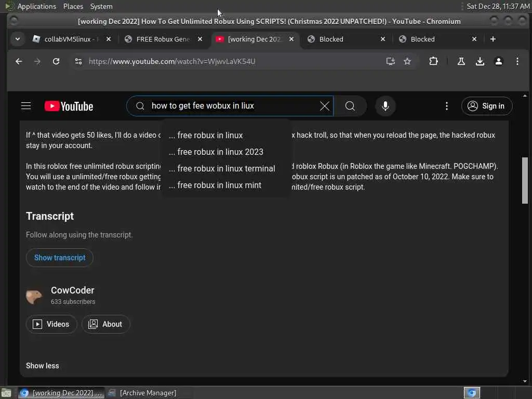Viewport: 532px width, 399px height.
Task: Click the scrollbar up arrow
Action: tap(525, 96)
